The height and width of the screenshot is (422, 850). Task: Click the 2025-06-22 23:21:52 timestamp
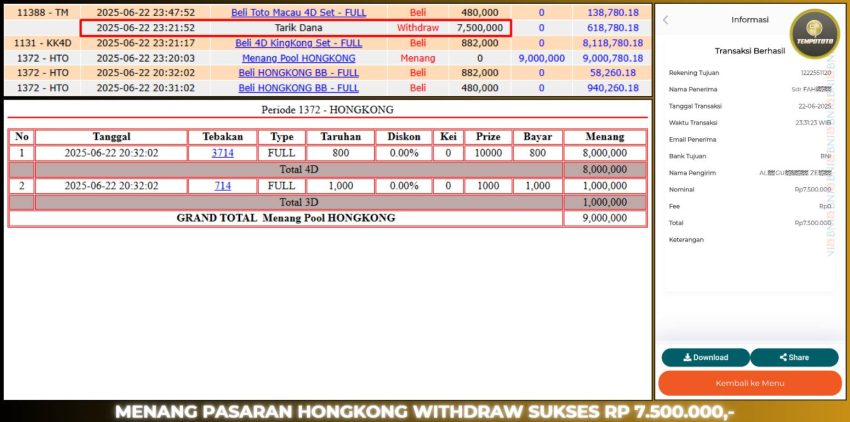tap(145, 28)
